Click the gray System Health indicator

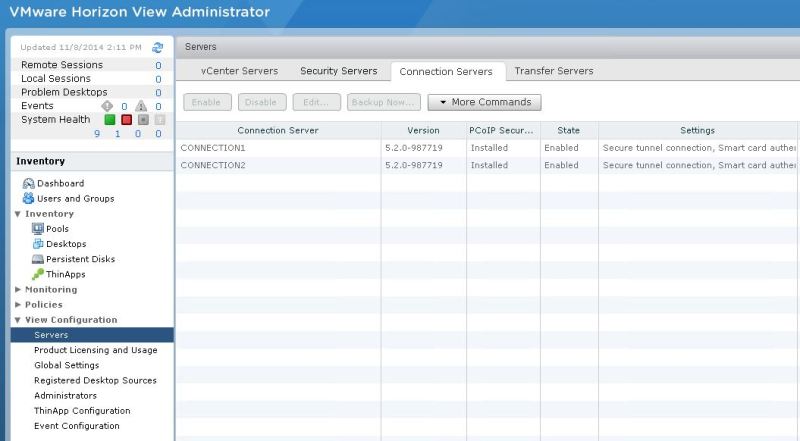click(x=143, y=119)
